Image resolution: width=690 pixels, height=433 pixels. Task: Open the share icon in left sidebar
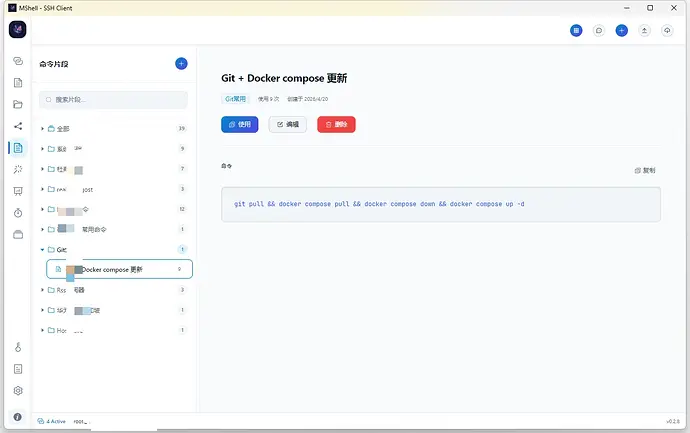18,126
